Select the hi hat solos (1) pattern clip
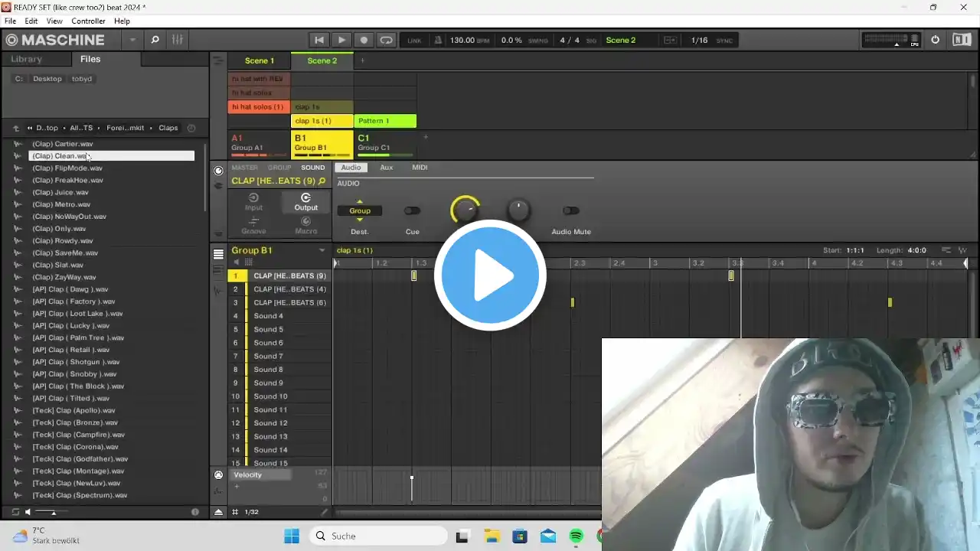This screenshot has height=551, width=980. pyautogui.click(x=259, y=107)
